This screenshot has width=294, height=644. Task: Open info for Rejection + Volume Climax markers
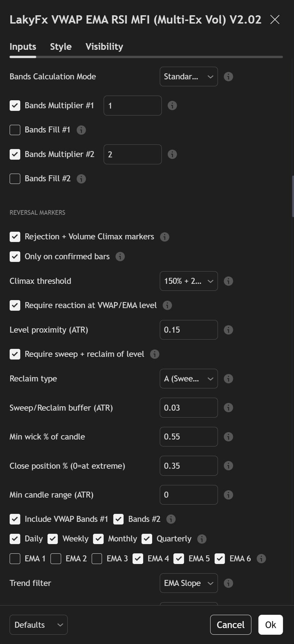(164, 237)
